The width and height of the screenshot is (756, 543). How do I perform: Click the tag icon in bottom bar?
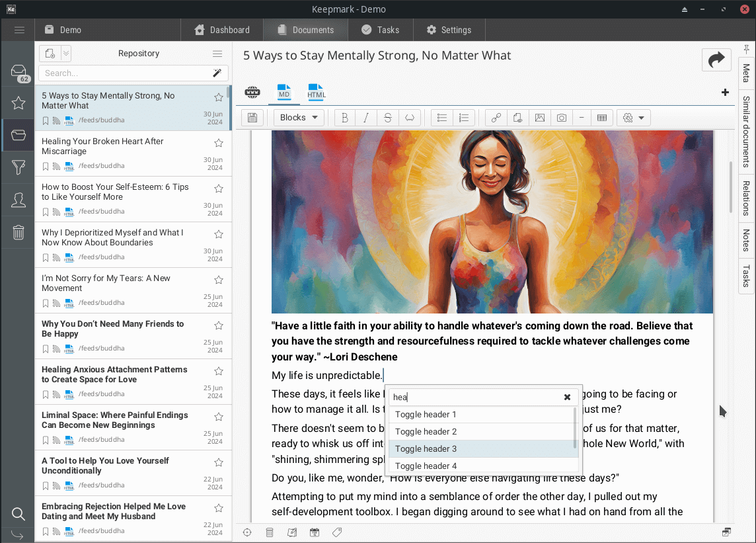point(337,532)
